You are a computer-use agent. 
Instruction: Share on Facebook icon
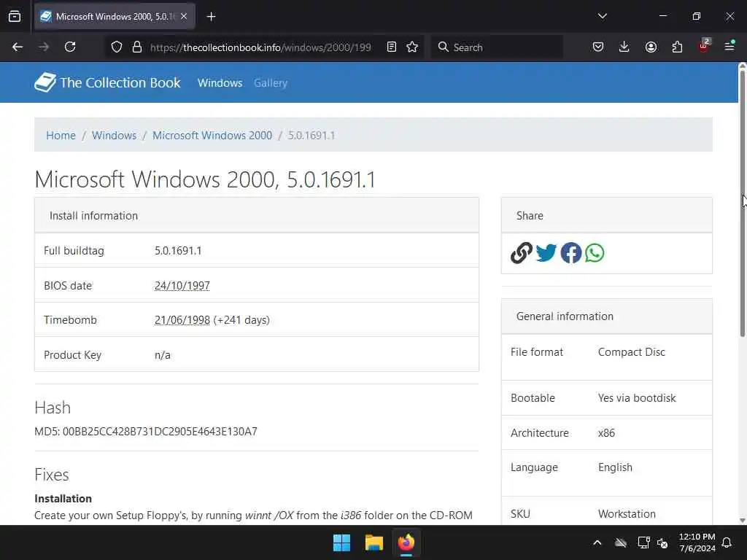[570, 253]
